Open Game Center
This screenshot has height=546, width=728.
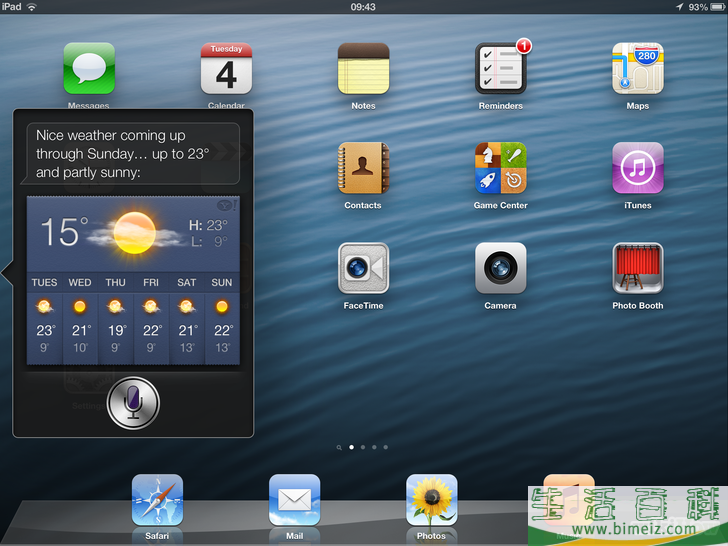tap(500, 168)
